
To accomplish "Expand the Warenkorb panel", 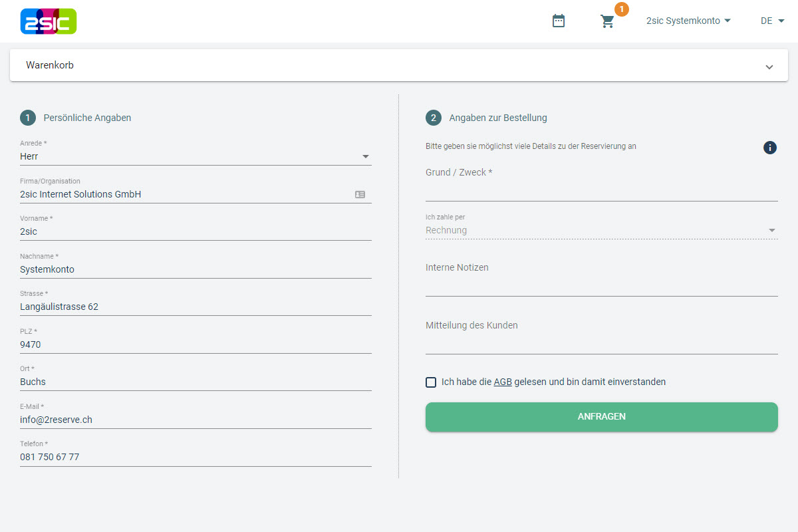I will [x=769, y=67].
